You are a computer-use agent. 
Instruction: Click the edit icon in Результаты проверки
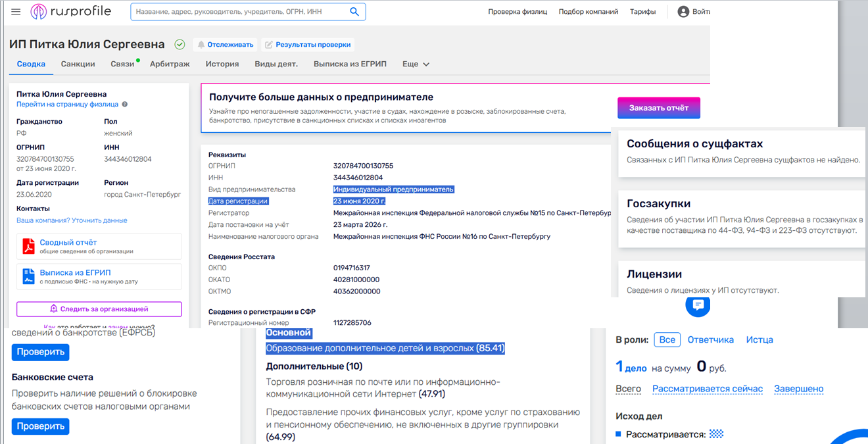pos(268,45)
